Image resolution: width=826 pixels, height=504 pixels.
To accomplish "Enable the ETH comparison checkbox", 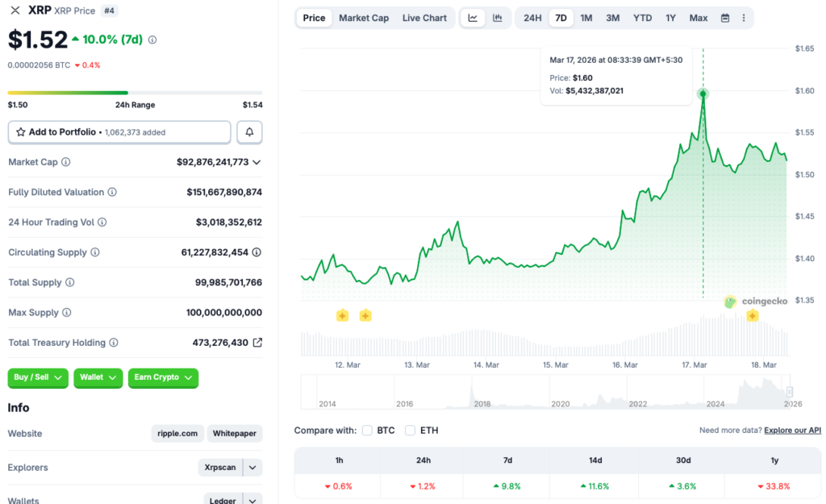I will (x=410, y=430).
